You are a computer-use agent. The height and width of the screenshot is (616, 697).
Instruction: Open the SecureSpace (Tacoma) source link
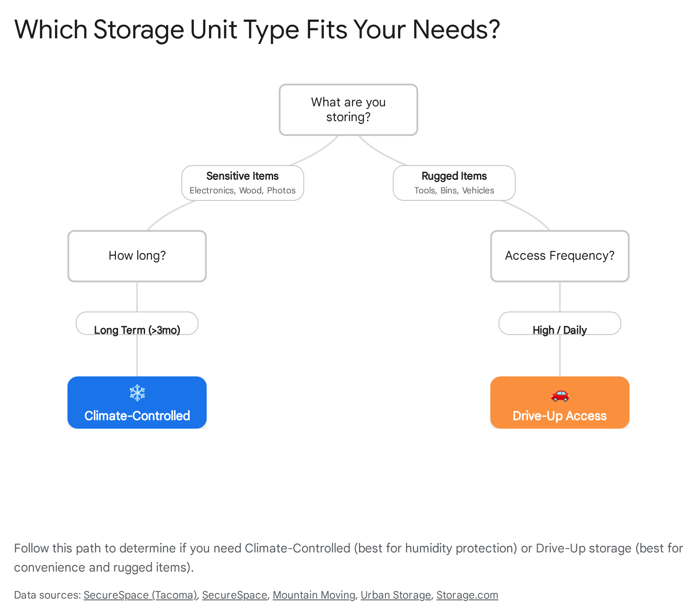point(140,595)
